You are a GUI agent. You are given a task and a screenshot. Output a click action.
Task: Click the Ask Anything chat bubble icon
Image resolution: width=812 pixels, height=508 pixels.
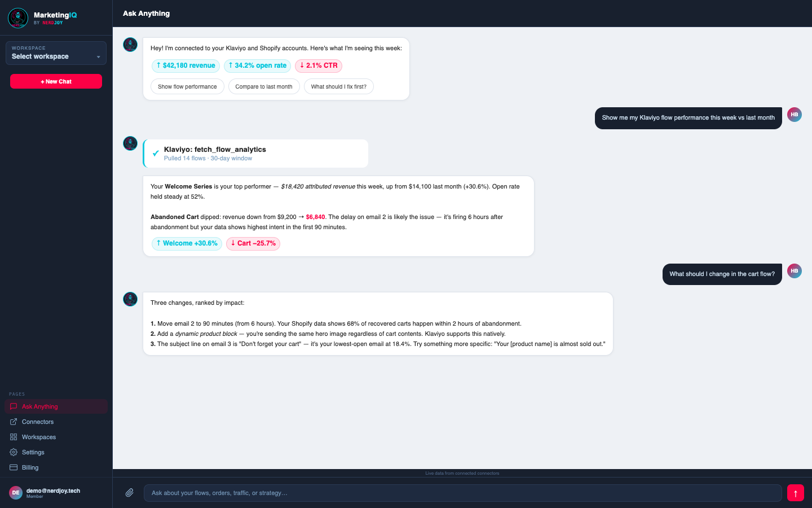pyautogui.click(x=14, y=406)
